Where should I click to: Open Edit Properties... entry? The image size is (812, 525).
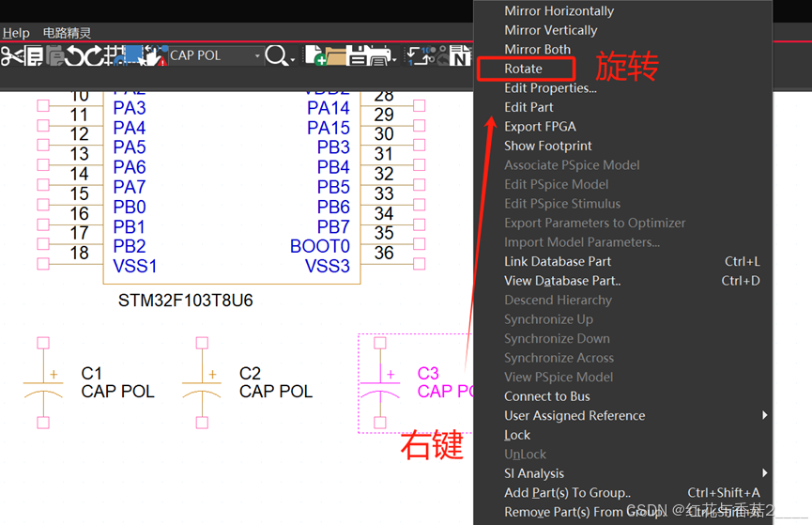550,88
